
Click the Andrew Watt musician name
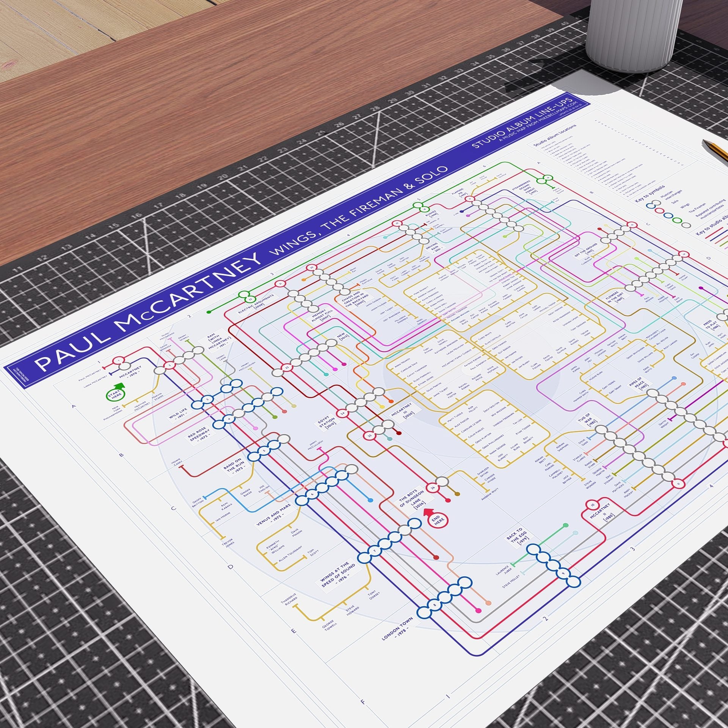[490, 494]
